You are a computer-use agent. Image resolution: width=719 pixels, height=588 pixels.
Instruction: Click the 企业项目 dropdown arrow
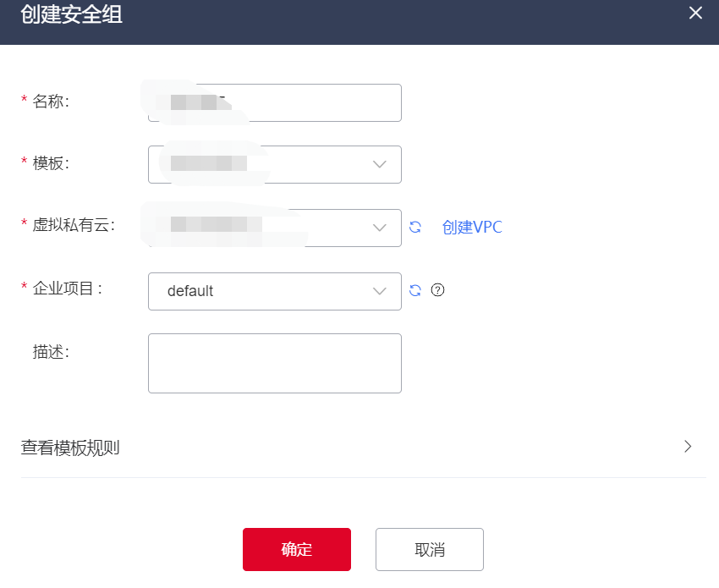click(379, 291)
